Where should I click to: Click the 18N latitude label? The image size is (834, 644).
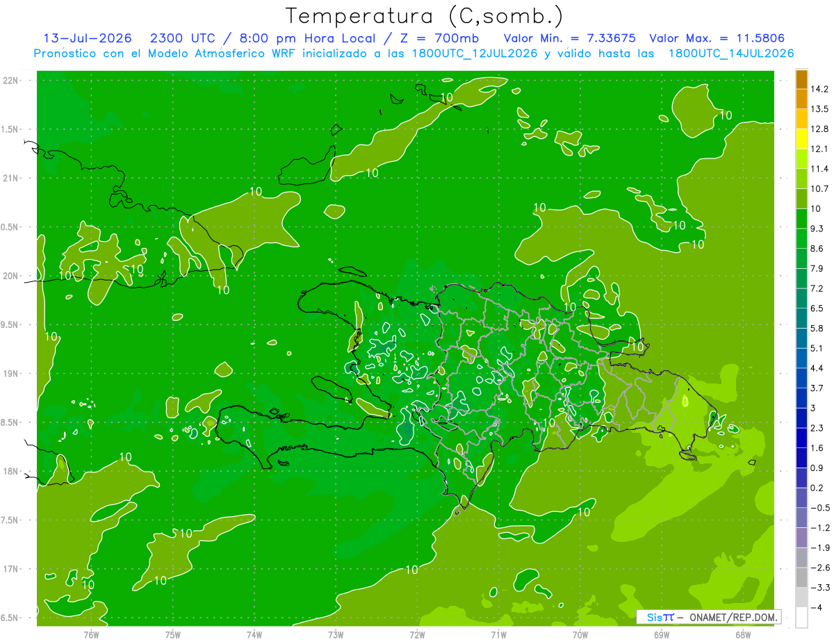point(10,471)
